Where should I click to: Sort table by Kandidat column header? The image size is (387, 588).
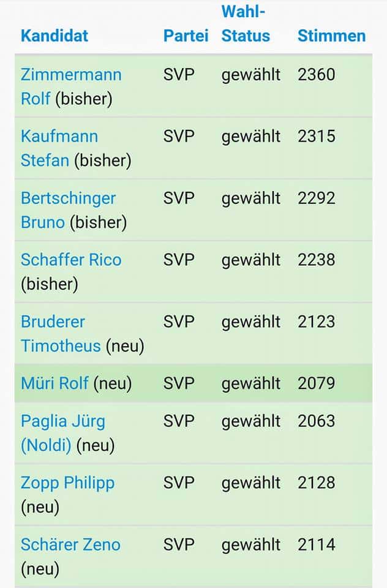(x=54, y=36)
